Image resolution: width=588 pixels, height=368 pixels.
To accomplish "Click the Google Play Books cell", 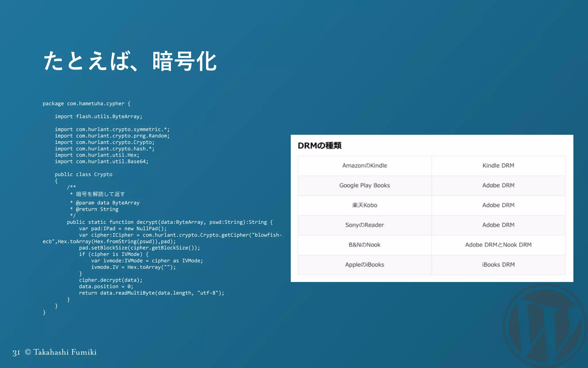I will click(365, 185).
